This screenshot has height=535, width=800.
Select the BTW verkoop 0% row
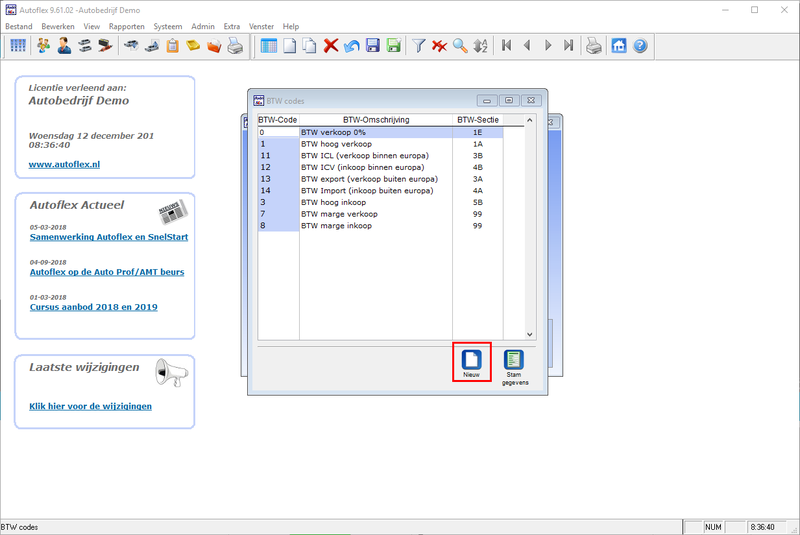[380, 133]
